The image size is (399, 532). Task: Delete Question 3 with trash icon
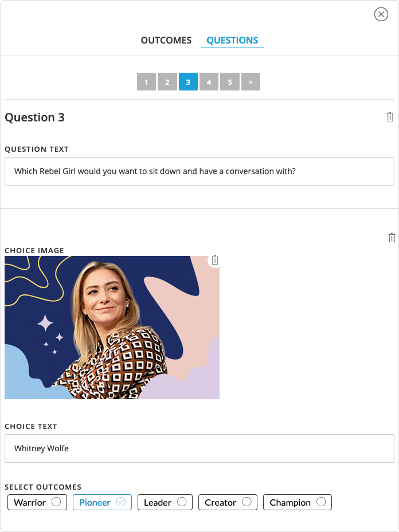pyautogui.click(x=390, y=117)
